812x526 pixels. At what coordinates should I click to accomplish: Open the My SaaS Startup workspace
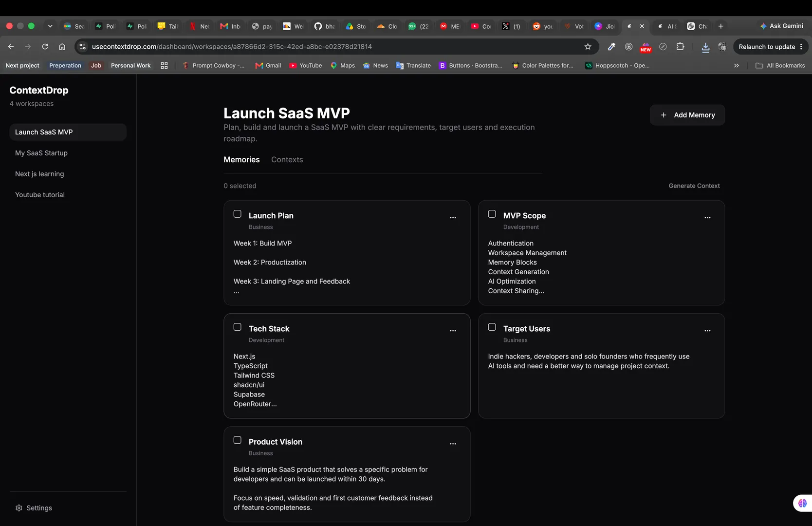[x=68, y=153]
